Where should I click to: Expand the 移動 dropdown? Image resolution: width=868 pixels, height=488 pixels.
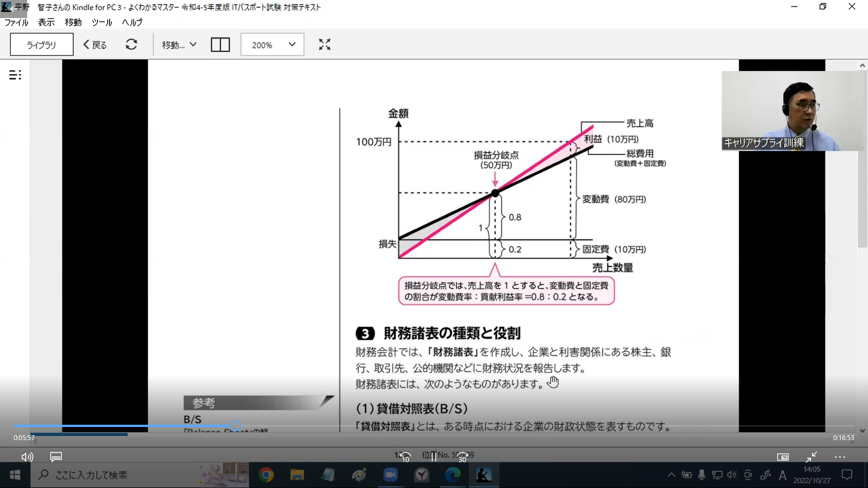(179, 45)
